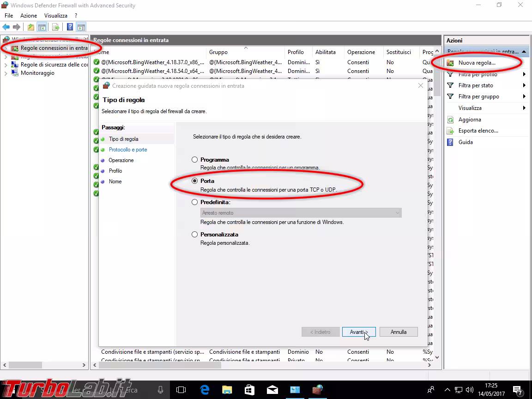The image size is (532, 399).
Task: Open the Azione menu
Action: pyautogui.click(x=29, y=15)
